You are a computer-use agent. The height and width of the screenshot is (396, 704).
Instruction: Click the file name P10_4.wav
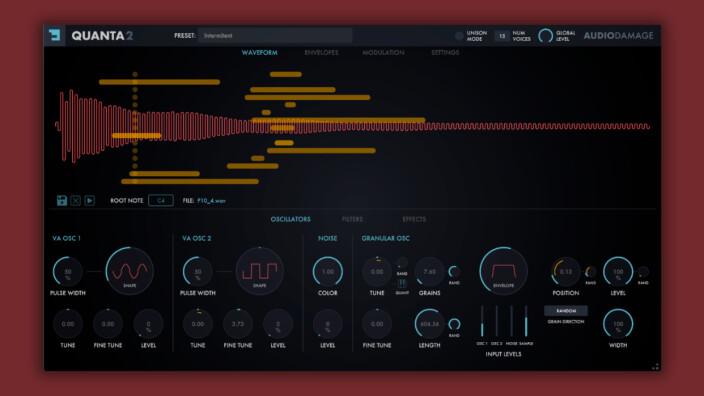coord(211,201)
